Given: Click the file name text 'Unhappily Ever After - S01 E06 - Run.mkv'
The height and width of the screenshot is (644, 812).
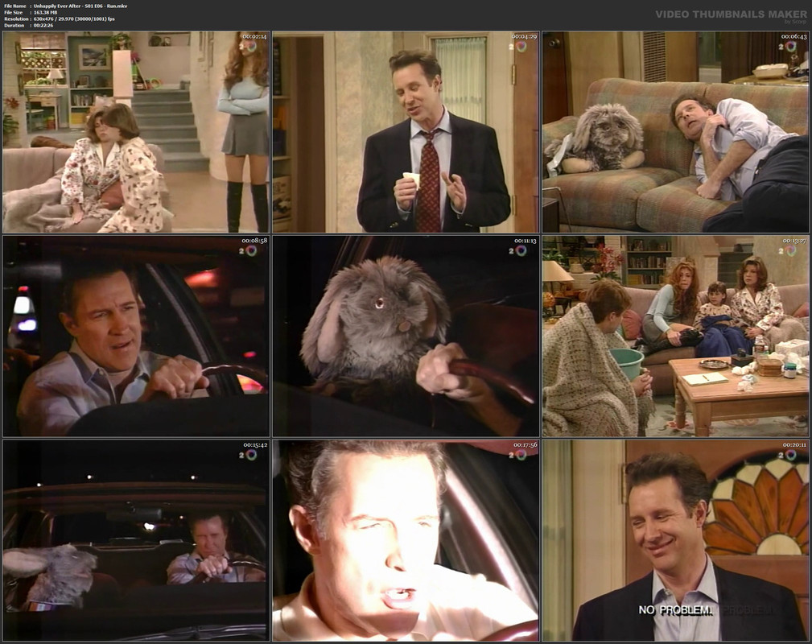Looking at the screenshot, I should 80,6.
